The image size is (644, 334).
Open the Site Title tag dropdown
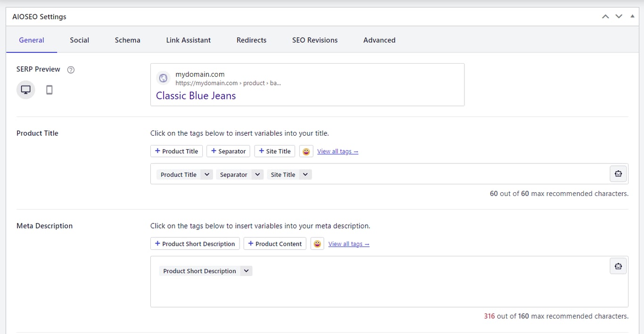point(305,174)
